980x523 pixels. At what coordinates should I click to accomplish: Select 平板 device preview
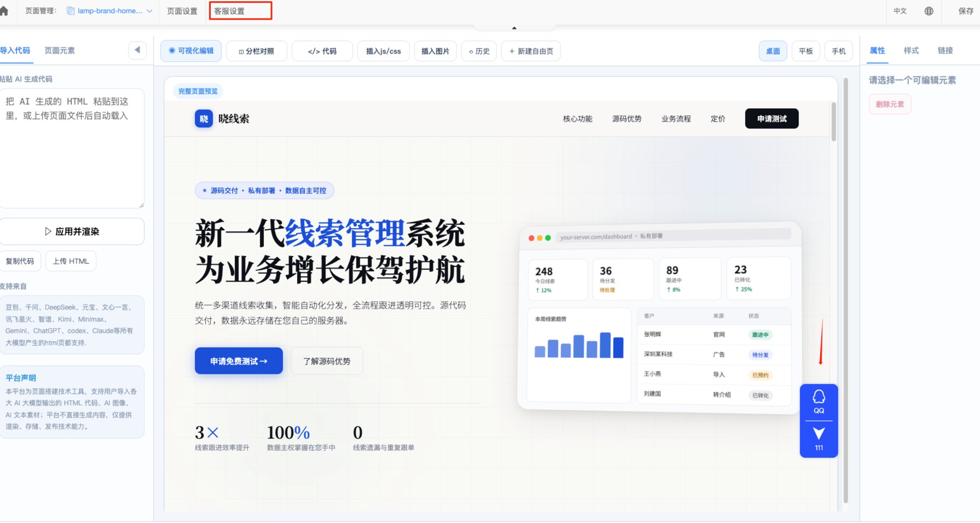pos(806,51)
